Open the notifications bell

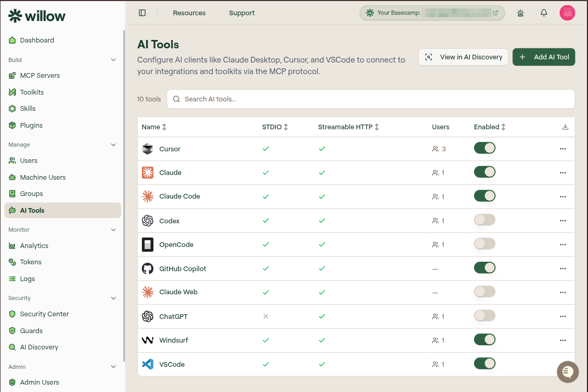click(x=544, y=13)
